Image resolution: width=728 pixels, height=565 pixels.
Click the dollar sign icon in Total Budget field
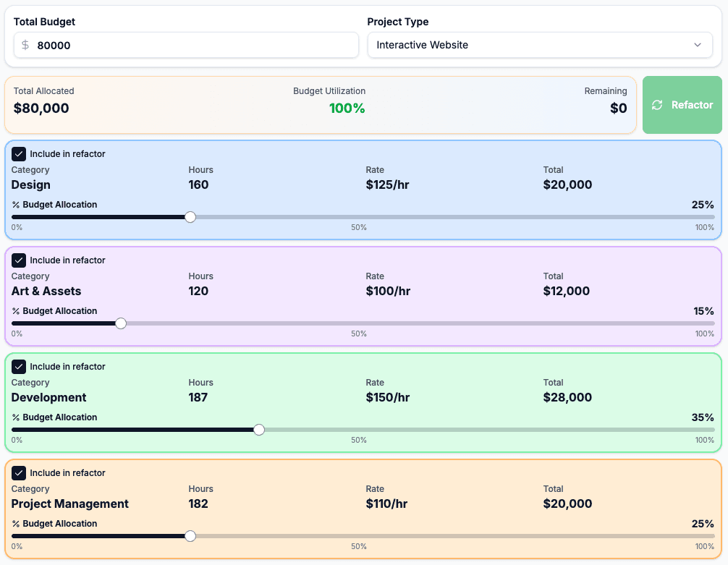(x=25, y=45)
